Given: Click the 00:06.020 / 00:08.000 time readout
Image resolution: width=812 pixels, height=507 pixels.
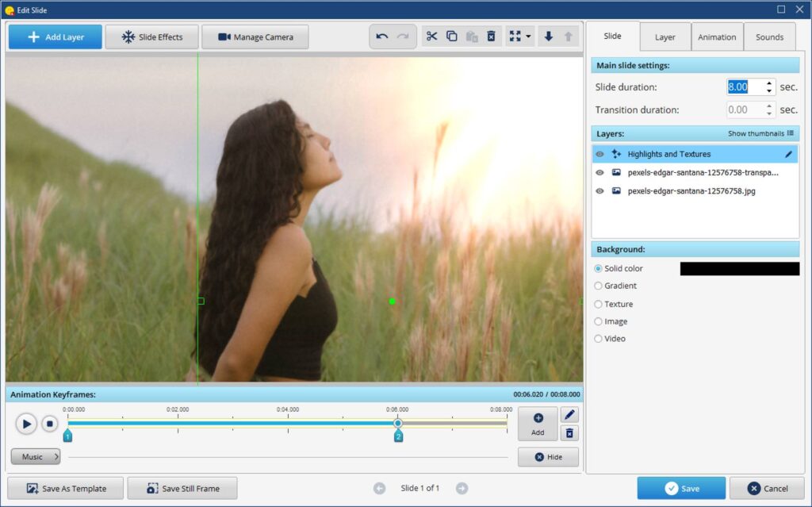Looking at the screenshot, I should pos(546,394).
